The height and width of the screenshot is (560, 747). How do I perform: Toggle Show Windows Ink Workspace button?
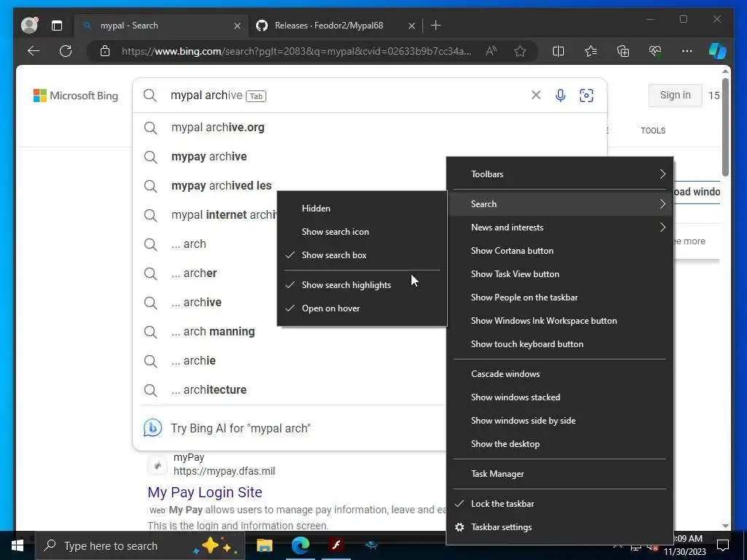coord(560,321)
